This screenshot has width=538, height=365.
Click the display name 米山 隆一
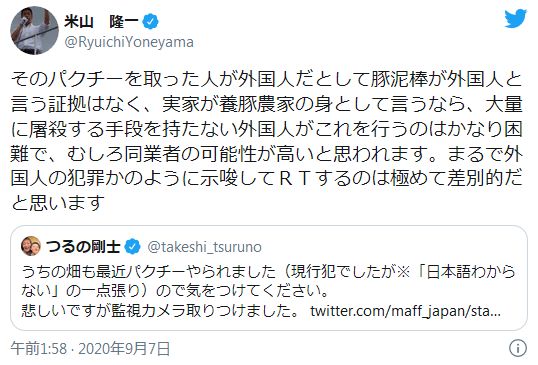[102, 22]
